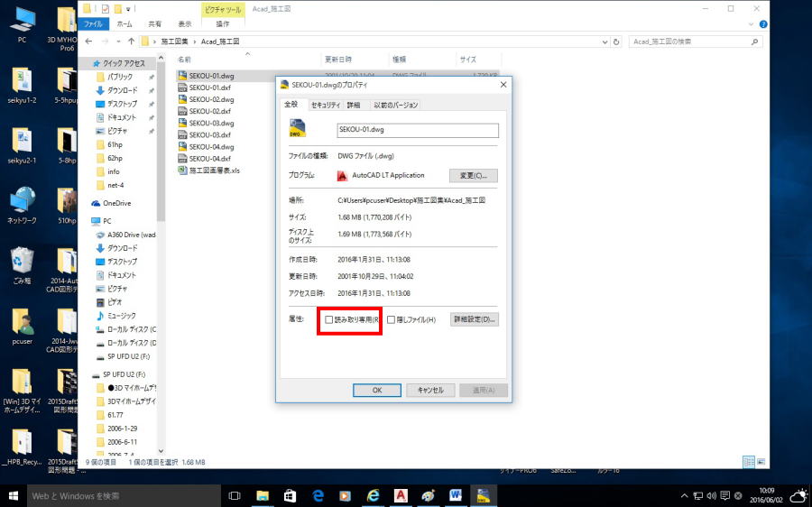
Task: Expand the address bar history dropdown
Action: pyautogui.click(x=604, y=41)
